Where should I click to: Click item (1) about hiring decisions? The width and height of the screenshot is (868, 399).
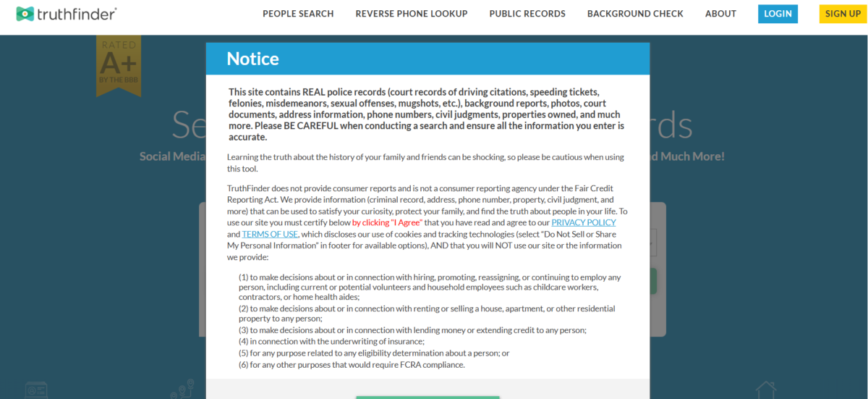(430, 287)
